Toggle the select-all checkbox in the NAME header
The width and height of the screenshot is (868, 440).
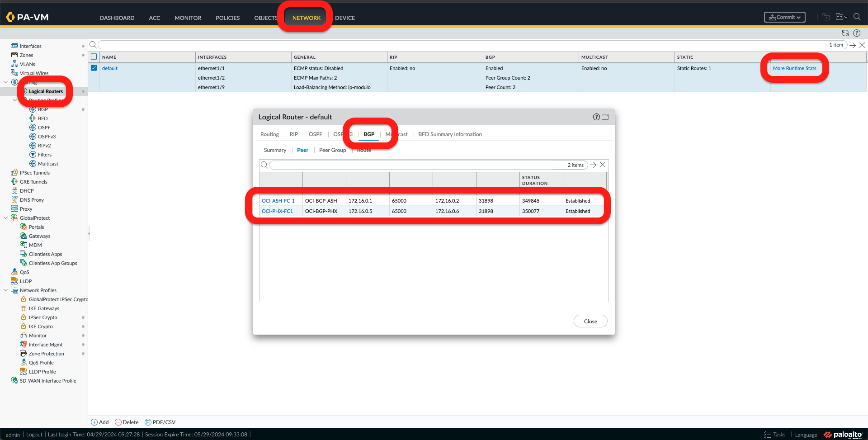click(x=94, y=57)
